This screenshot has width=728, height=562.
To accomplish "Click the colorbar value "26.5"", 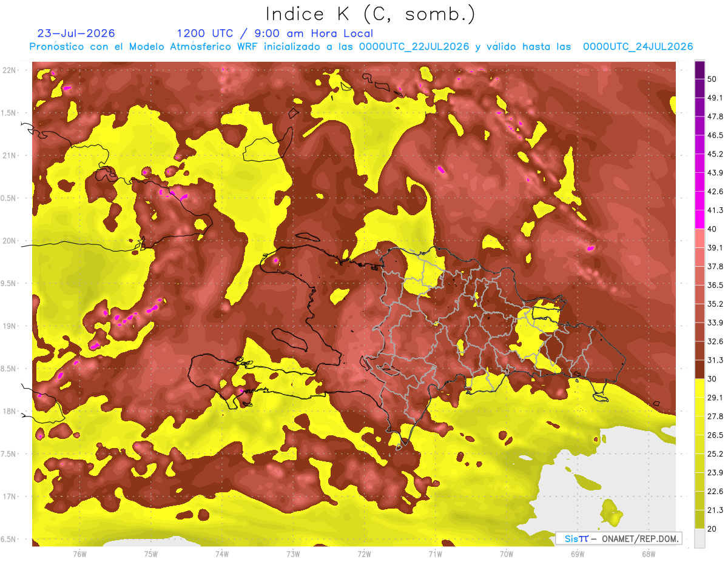I will click(x=715, y=435).
